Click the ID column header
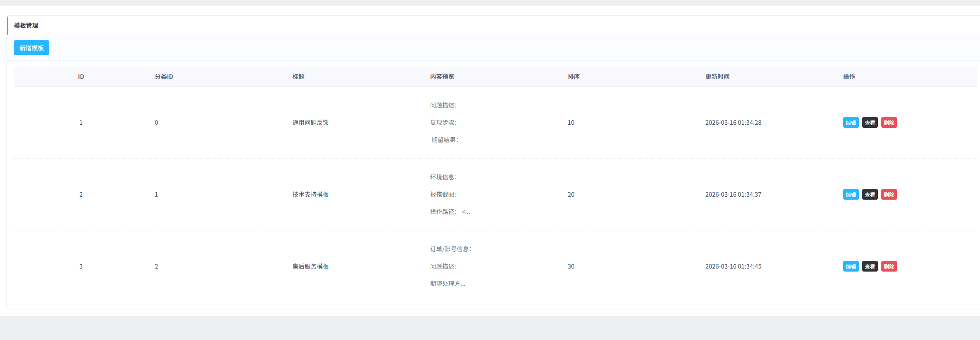Screen dimensions: 980x340 (81, 77)
